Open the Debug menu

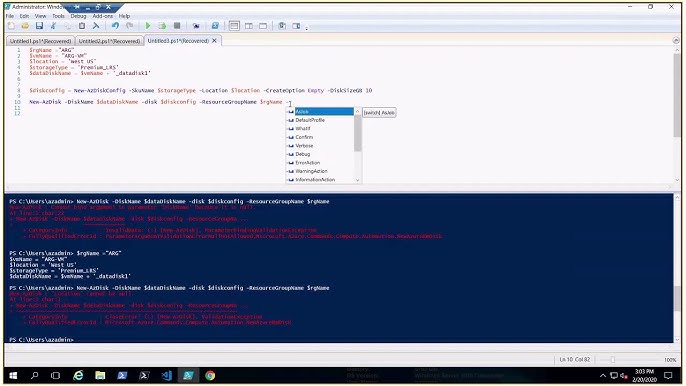(x=78, y=16)
